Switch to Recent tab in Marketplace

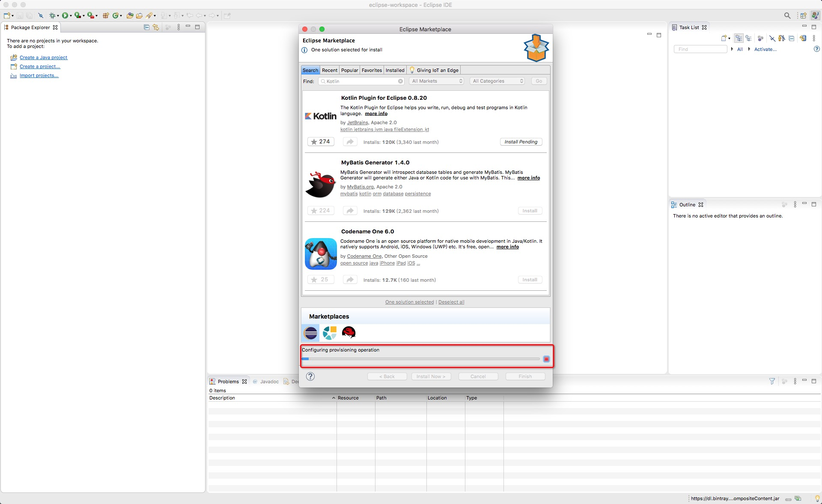329,70
